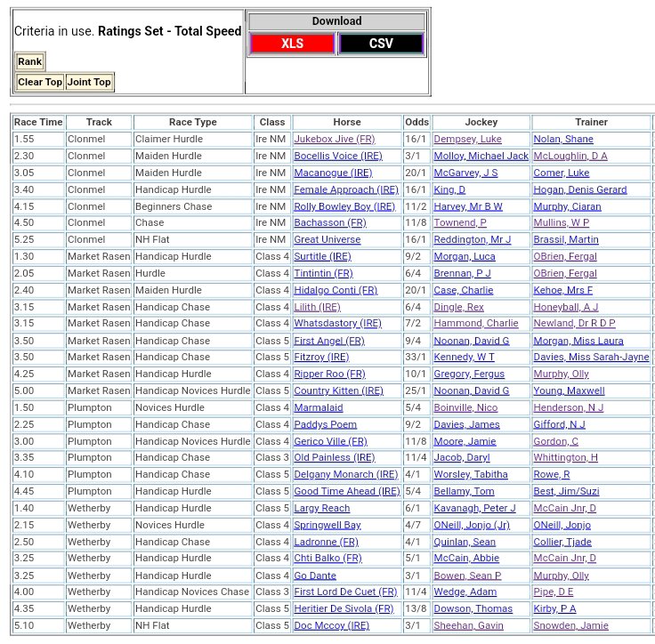The image size is (655, 644).
Task: Open jockey Worsley, Tabitha link
Action: 470,475
